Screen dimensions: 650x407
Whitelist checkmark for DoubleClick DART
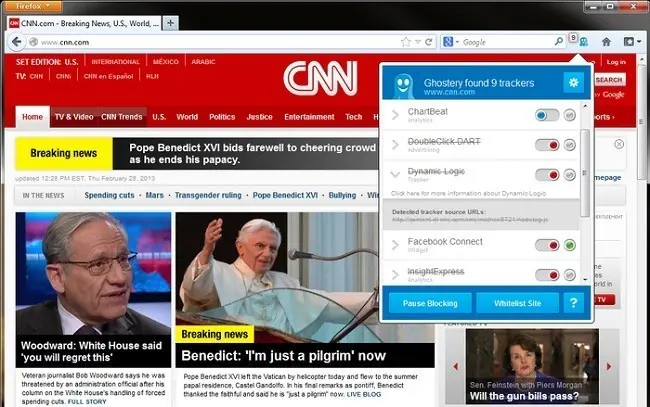[570, 145]
